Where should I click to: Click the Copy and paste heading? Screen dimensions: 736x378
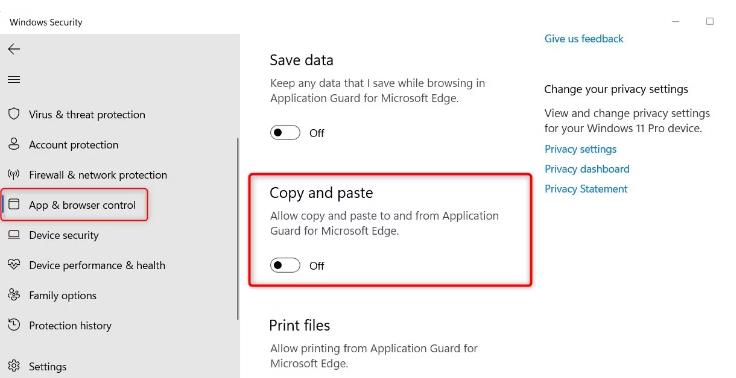pyautogui.click(x=321, y=193)
